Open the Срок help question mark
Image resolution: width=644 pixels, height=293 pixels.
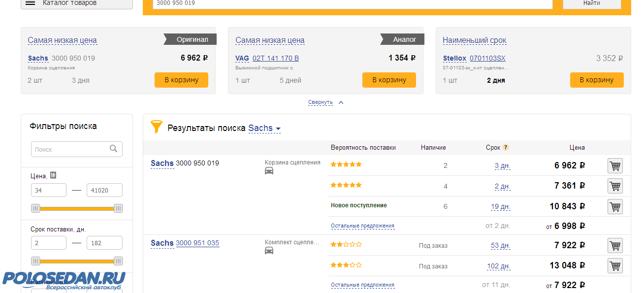[506, 147]
